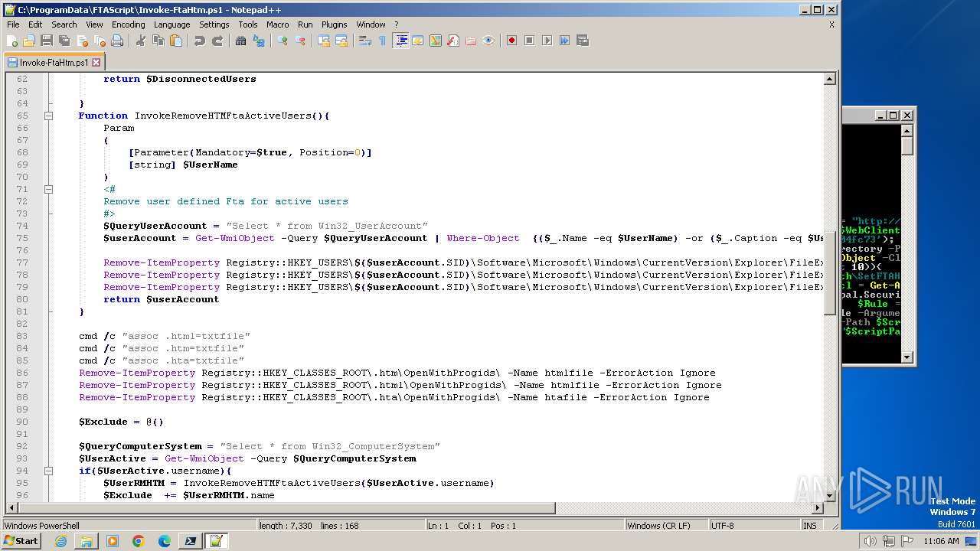Open Find with the binoculars icon

pos(241,41)
